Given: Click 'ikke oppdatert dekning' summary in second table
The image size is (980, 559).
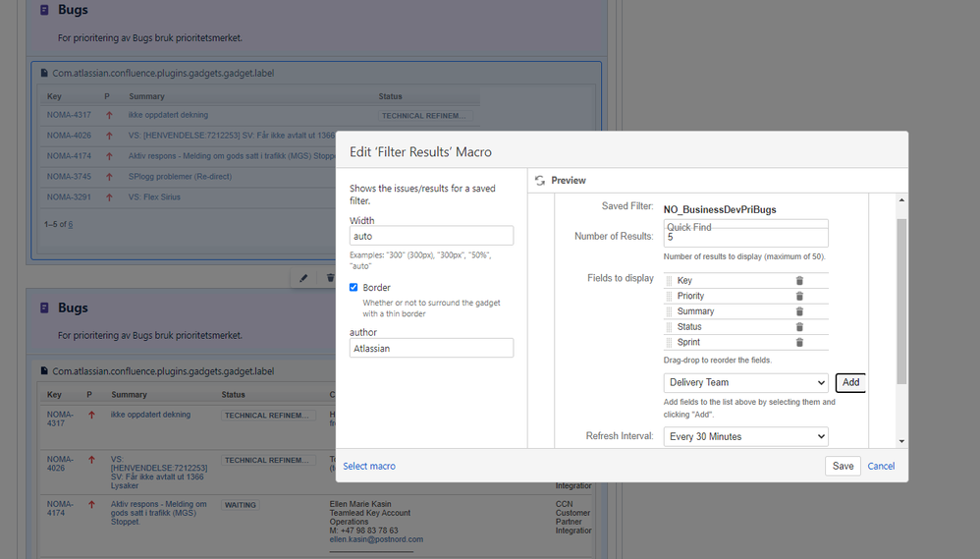Looking at the screenshot, I should (x=150, y=415).
